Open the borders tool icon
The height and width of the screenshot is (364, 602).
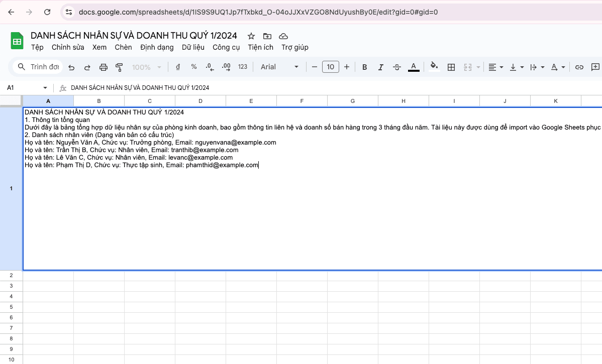[451, 67]
